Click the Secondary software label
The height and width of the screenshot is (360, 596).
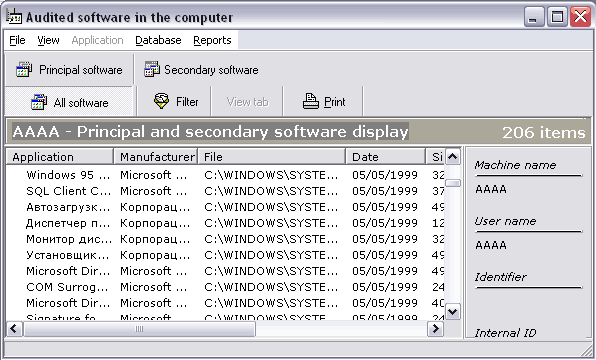coord(211,70)
